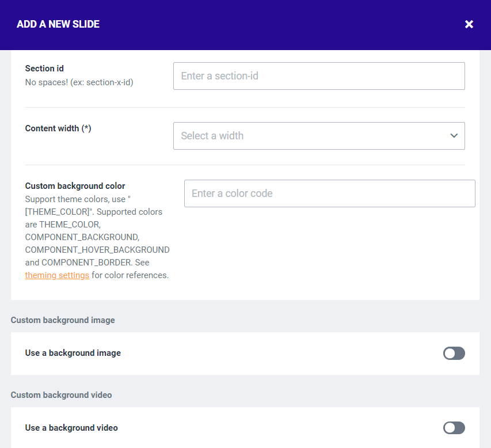
Task: Click the "Content width (*)" label
Action: (58, 128)
